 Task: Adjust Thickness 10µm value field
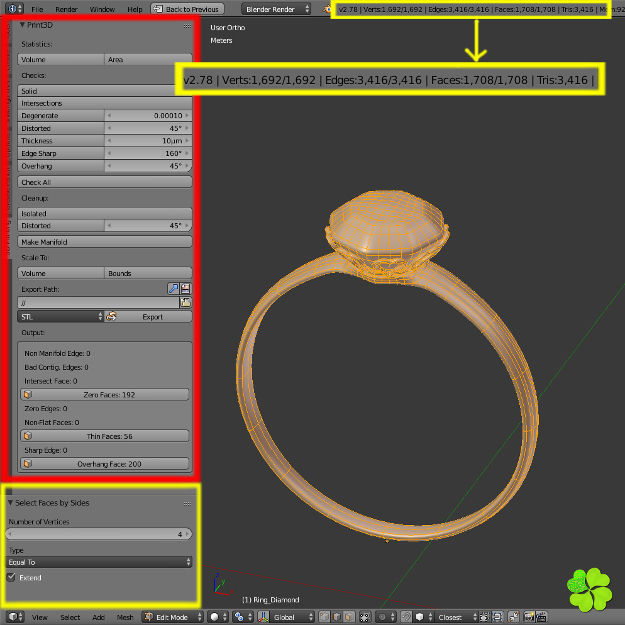click(x=148, y=141)
